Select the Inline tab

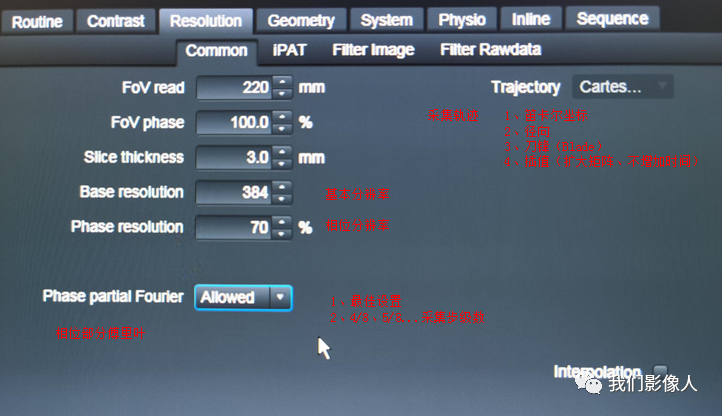[531, 19]
